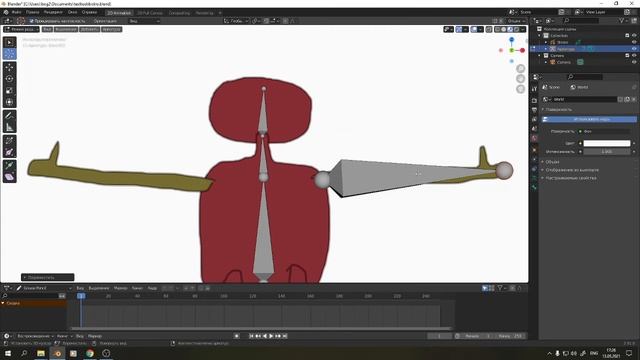This screenshot has height=360, width=640.
Task: Select the Measure ruler tool
Action: click(x=9, y=128)
